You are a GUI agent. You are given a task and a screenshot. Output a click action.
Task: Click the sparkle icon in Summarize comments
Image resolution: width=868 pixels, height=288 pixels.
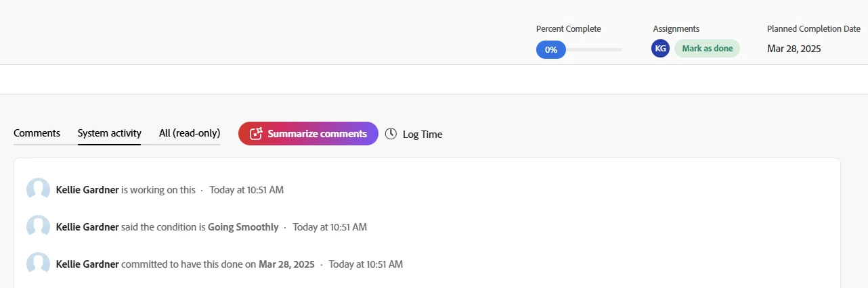pyautogui.click(x=256, y=134)
